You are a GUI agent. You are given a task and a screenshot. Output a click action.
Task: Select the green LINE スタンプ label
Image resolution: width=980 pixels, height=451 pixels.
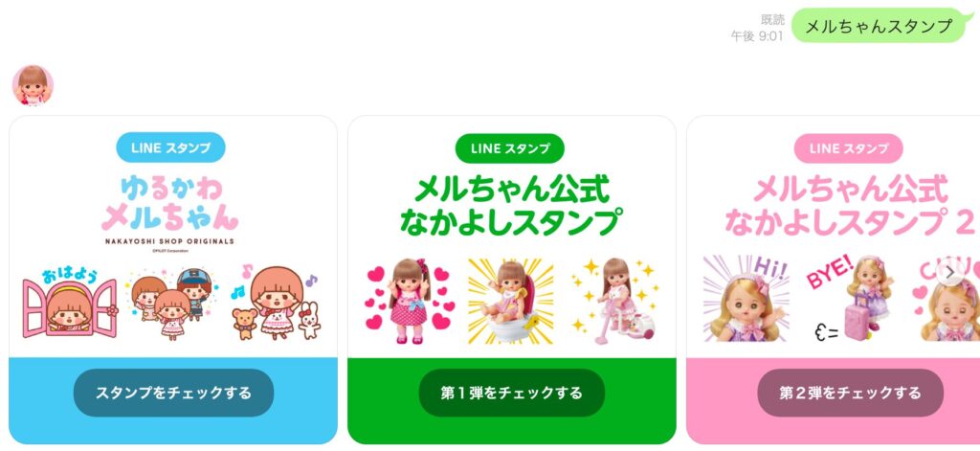(509, 148)
